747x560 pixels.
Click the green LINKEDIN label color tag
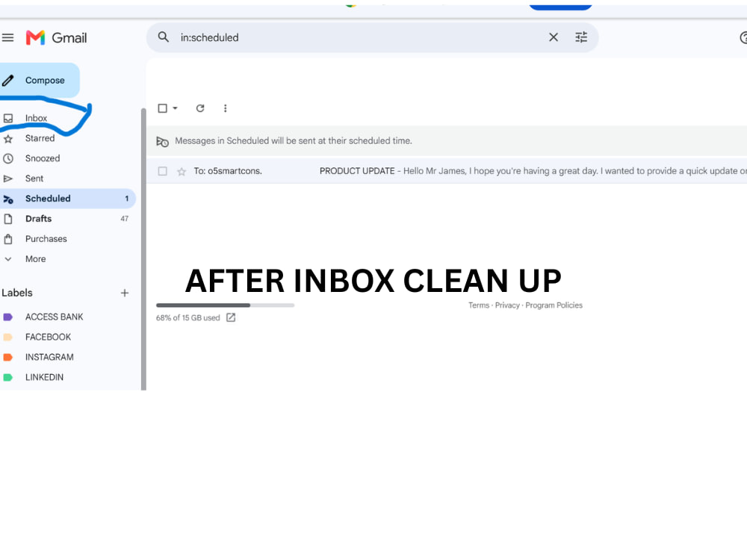coord(7,377)
